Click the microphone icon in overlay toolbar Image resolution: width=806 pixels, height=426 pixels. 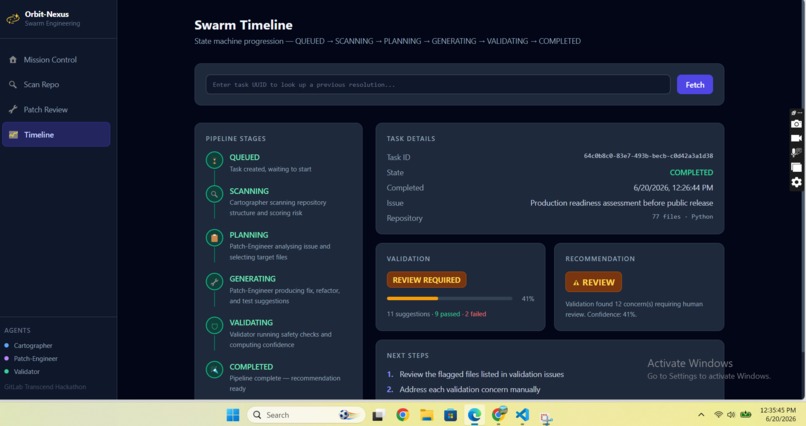(x=796, y=153)
